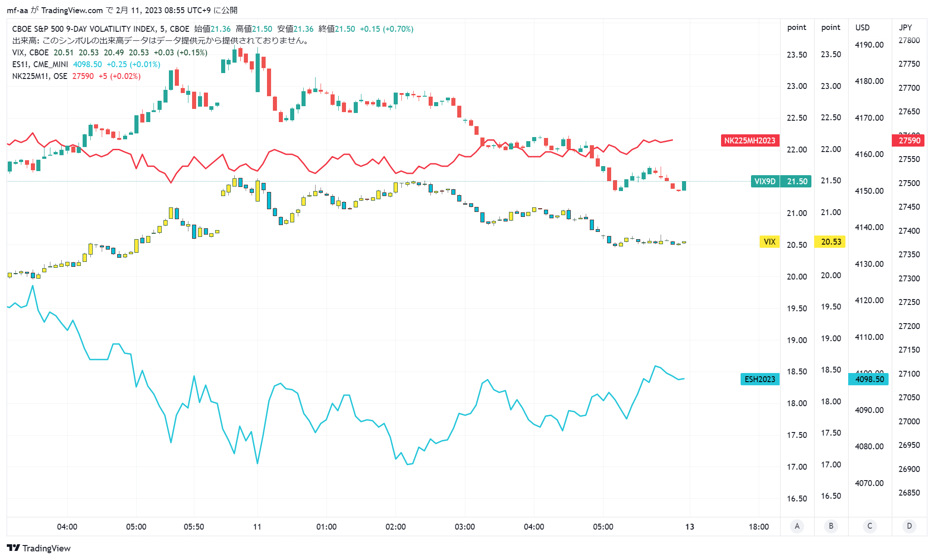934x560 pixels.
Task: Click the first point axis header
Action: [x=796, y=28]
